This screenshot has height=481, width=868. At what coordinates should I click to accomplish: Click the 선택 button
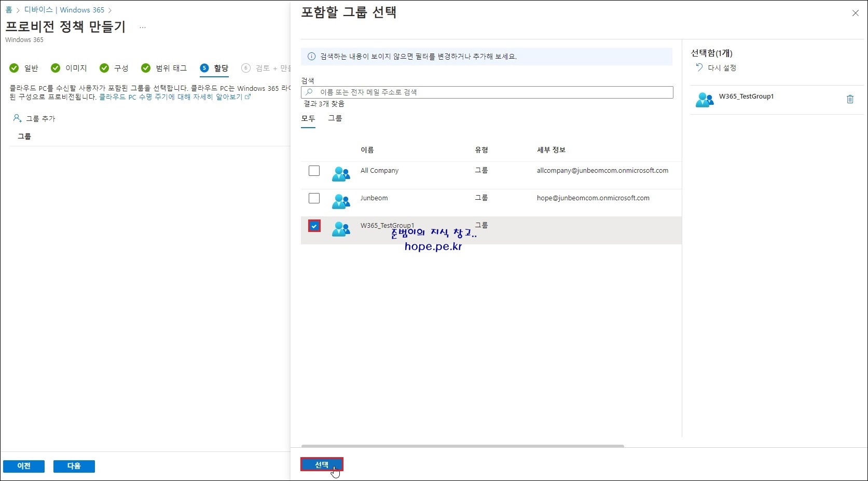[x=322, y=464]
